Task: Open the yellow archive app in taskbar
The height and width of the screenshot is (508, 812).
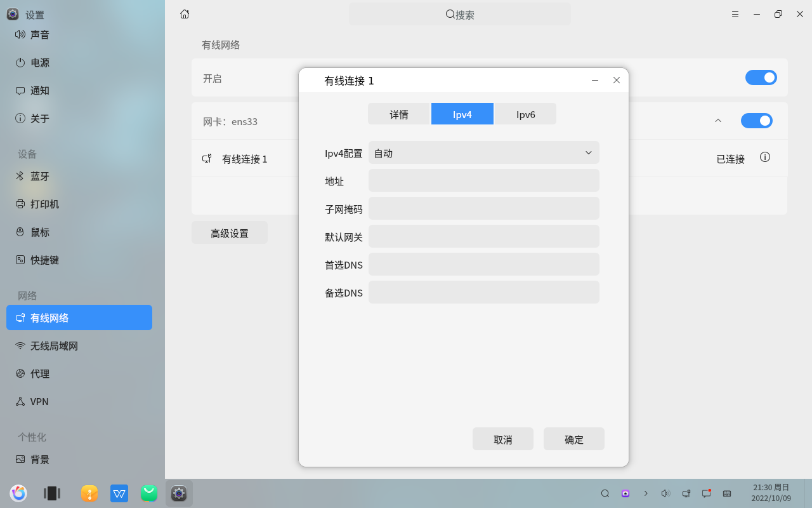Action: coord(89,493)
